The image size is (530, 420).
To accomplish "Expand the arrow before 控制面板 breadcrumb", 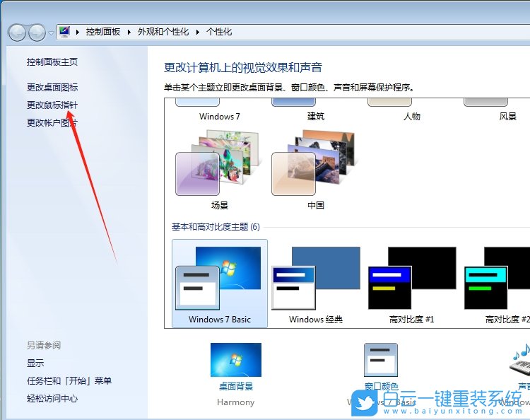I will point(78,32).
